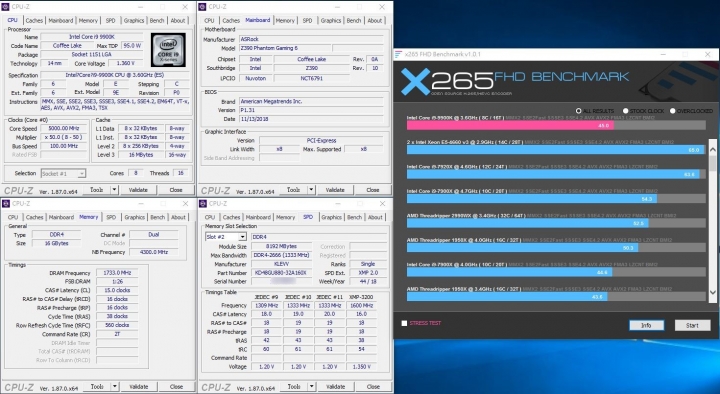Open About tab in Mainboard window

[375, 21]
